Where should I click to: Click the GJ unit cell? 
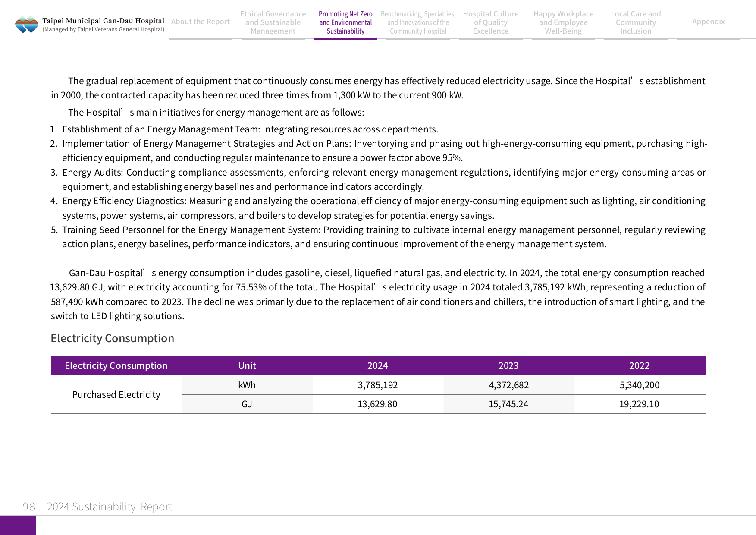[x=247, y=404]
